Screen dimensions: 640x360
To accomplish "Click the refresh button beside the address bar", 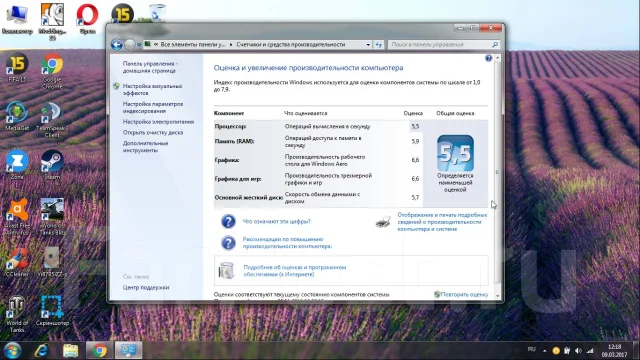I will (x=378, y=44).
